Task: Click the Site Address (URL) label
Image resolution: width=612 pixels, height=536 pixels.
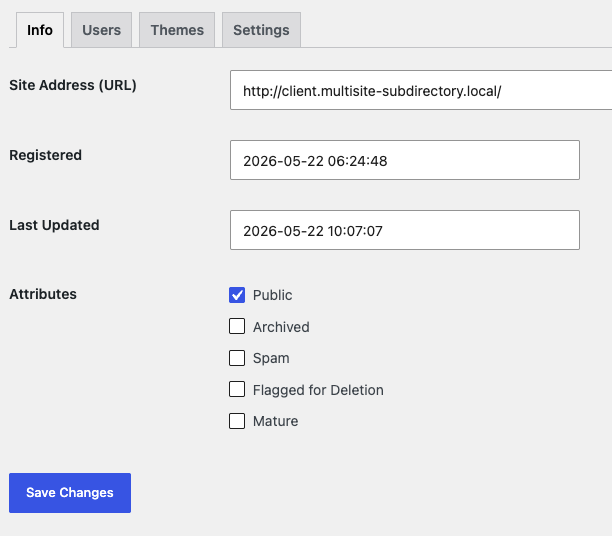Action: pyautogui.click(x=73, y=85)
